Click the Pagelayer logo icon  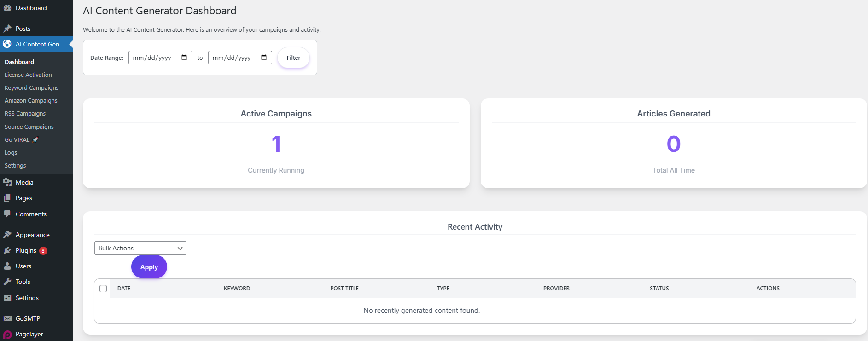tap(7, 335)
